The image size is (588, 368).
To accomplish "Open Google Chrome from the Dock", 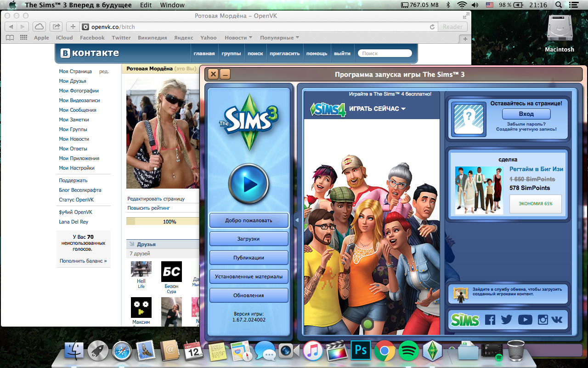I will pos(384,351).
